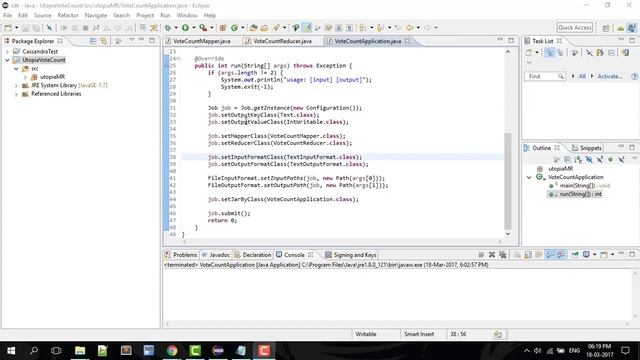Image resolution: width=640 pixels, height=360 pixels.
Task: Click the Search flashlight toolbar icon
Action: 276,28
